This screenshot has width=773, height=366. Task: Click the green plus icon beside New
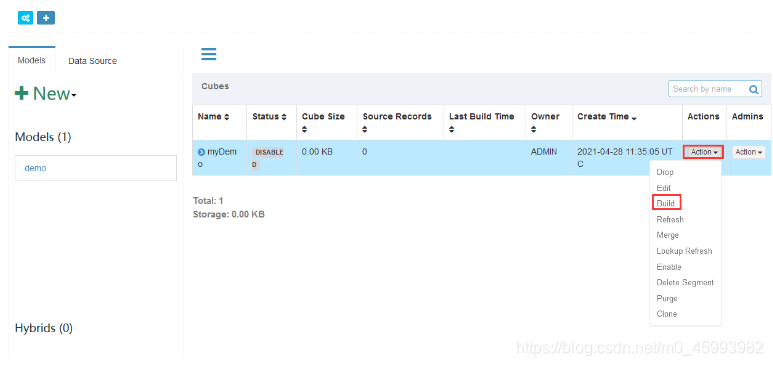point(22,93)
